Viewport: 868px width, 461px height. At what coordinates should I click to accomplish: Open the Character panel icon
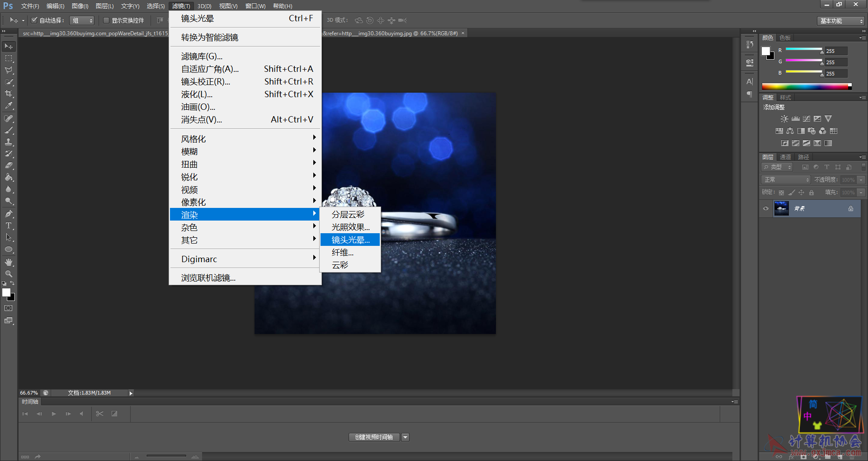[x=750, y=82]
